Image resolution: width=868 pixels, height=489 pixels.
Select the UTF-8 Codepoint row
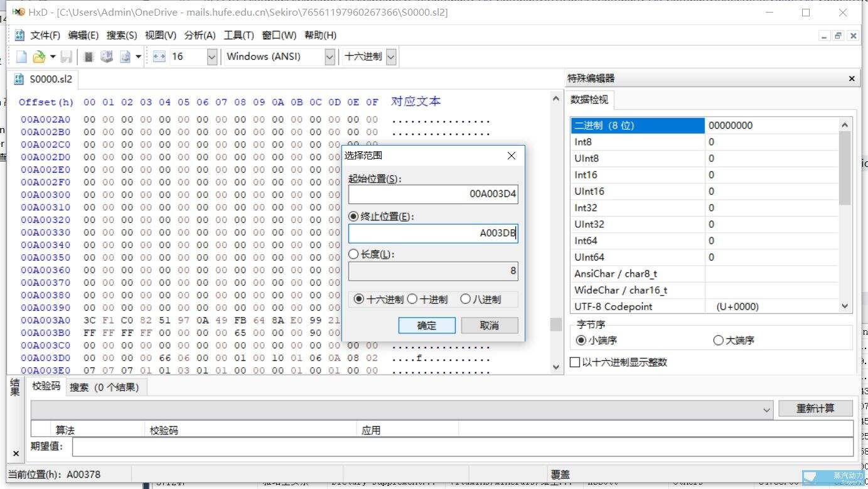coord(704,306)
